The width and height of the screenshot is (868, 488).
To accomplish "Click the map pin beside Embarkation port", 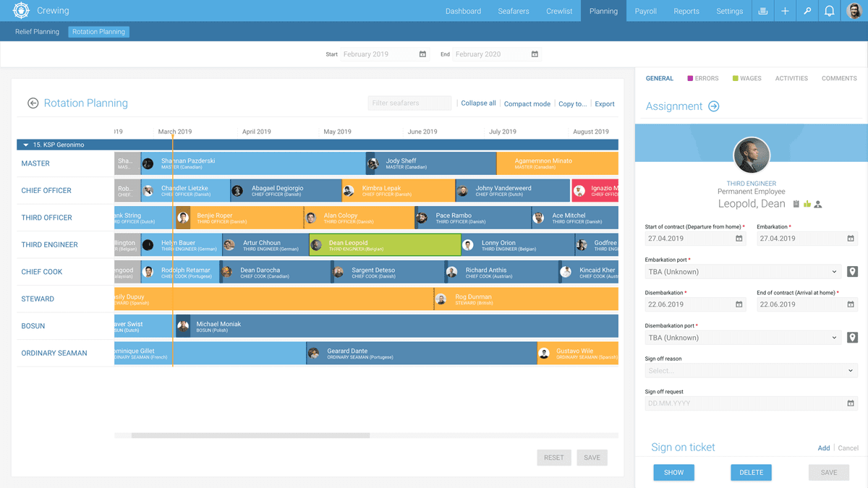I will [x=852, y=272].
